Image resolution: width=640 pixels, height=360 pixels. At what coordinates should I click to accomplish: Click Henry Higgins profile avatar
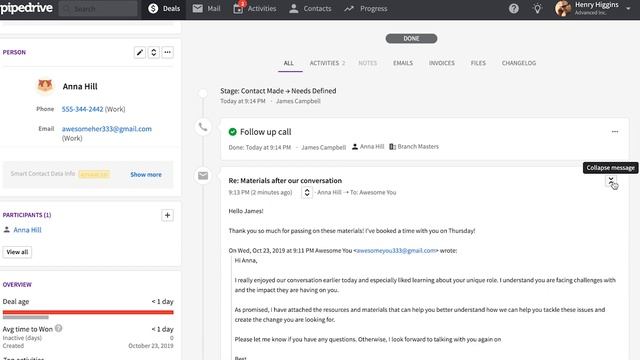[x=563, y=8]
